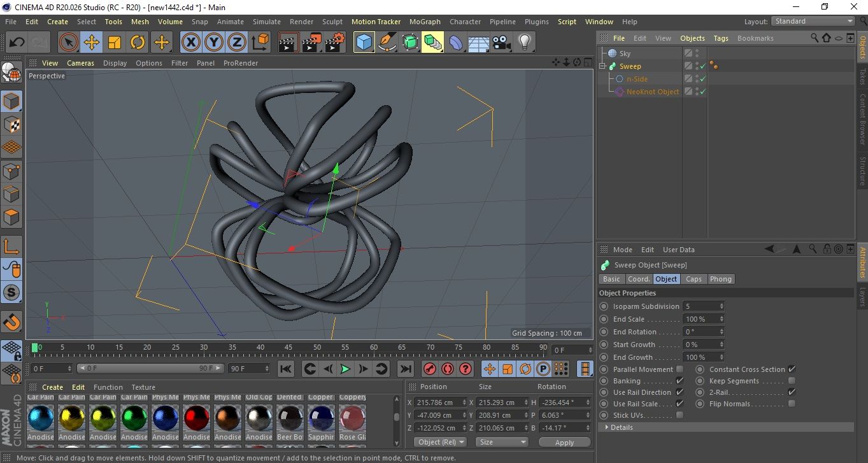
Task: Open the Layout Standard dropdown
Action: [813, 21]
